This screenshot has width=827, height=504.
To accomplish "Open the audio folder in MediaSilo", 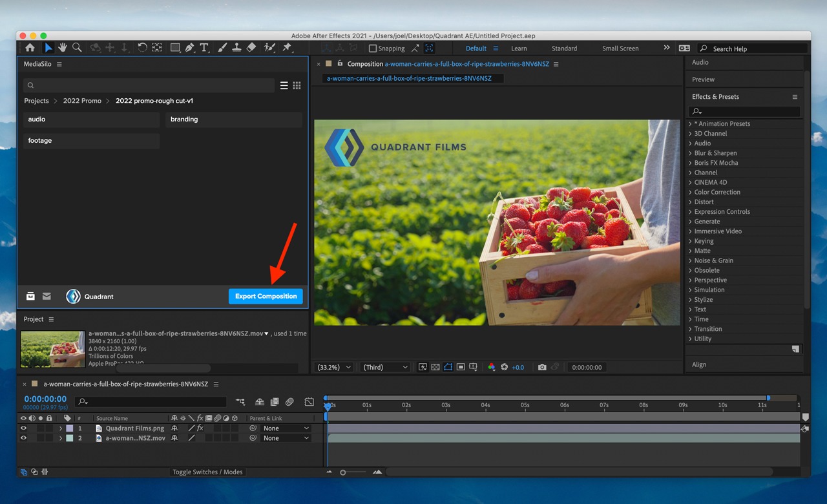I will [91, 120].
